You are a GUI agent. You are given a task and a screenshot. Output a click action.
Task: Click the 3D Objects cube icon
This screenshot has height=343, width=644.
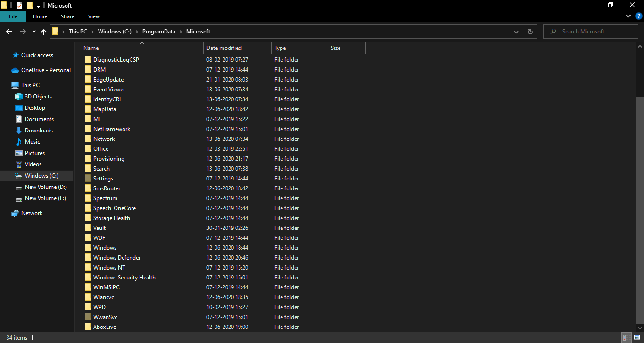19,97
